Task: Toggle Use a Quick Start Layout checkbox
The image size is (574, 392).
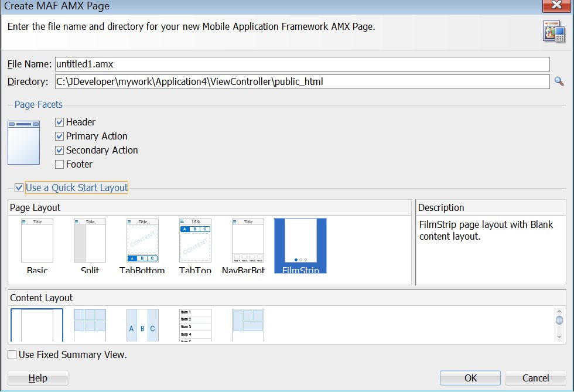Action: click(19, 188)
